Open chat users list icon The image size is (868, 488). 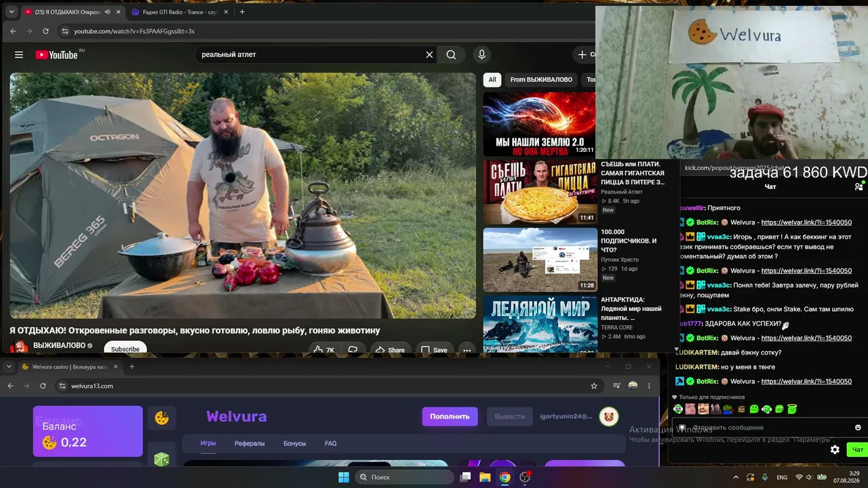click(859, 186)
